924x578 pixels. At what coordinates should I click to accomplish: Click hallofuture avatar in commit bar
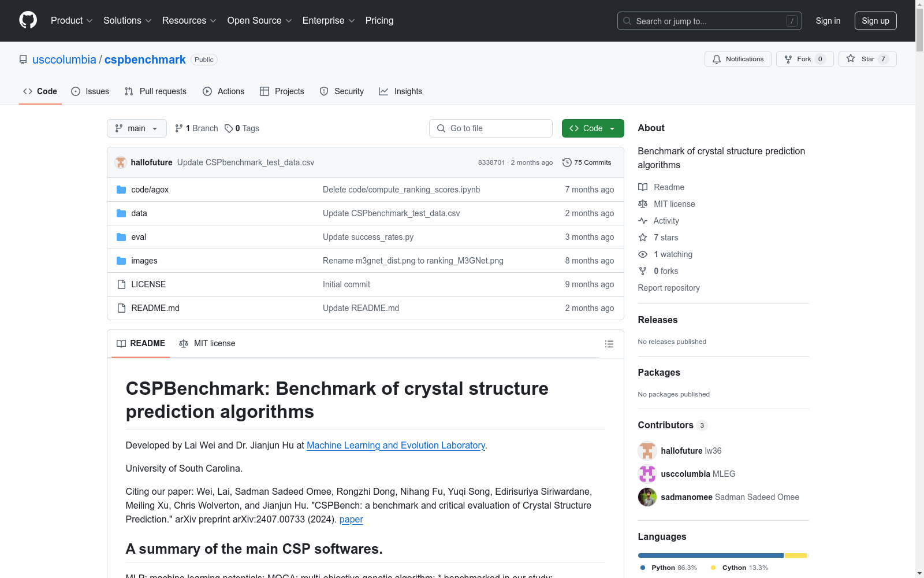tap(121, 162)
